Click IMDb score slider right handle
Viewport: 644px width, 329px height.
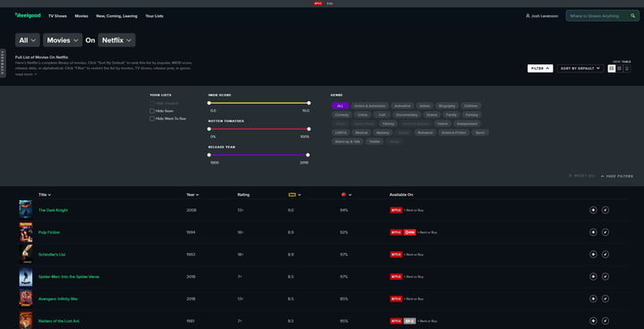pos(309,103)
